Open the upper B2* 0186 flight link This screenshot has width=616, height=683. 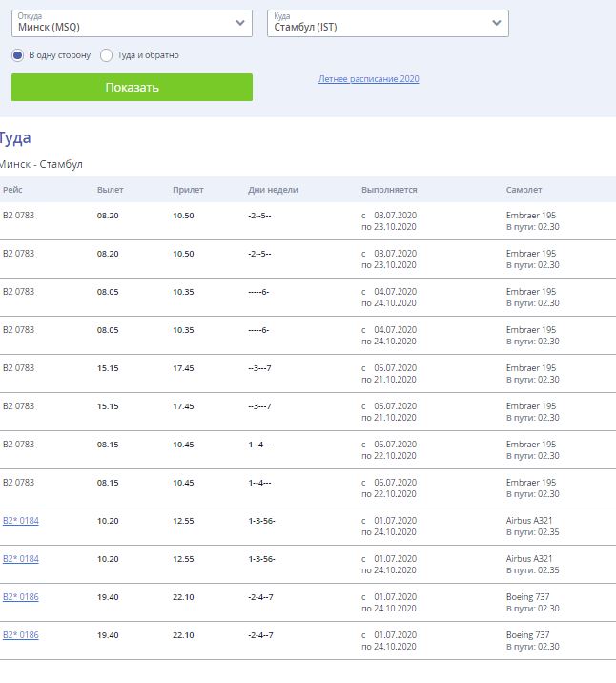click(x=20, y=597)
